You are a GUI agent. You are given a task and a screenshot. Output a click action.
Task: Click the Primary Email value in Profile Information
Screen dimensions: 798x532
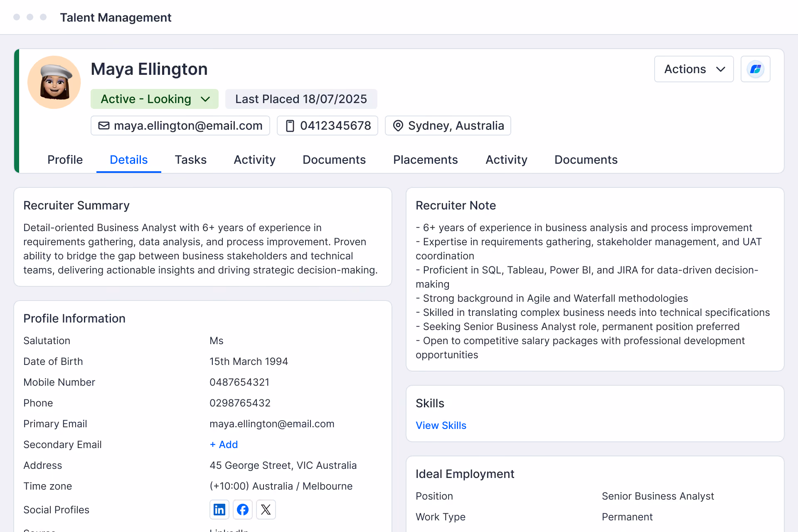[x=272, y=424]
